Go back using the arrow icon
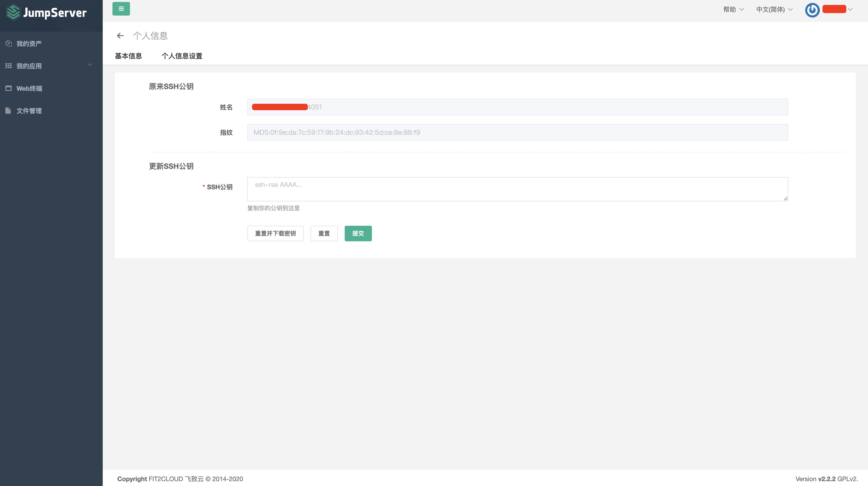 (120, 35)
